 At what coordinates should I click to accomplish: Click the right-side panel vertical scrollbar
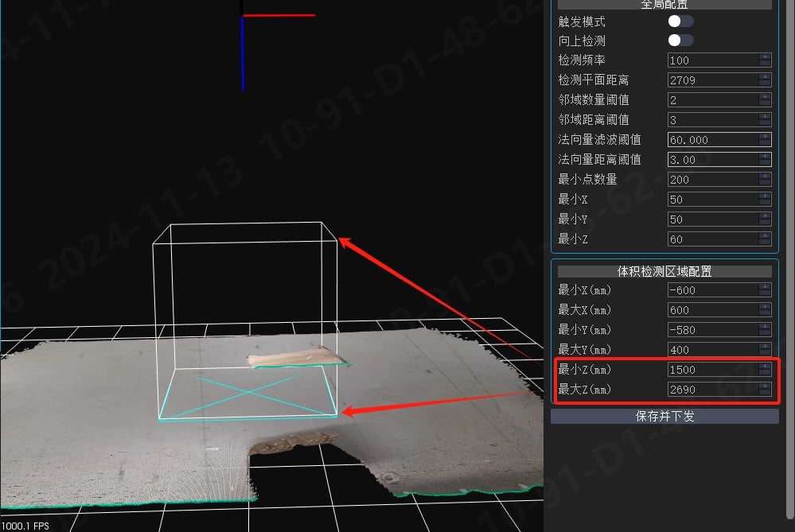(790, 258)
